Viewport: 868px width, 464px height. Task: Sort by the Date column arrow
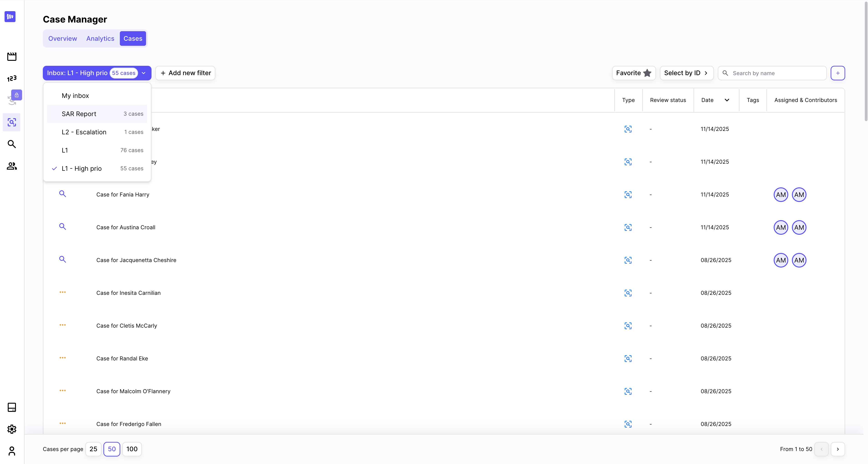(x=727, y=100)
